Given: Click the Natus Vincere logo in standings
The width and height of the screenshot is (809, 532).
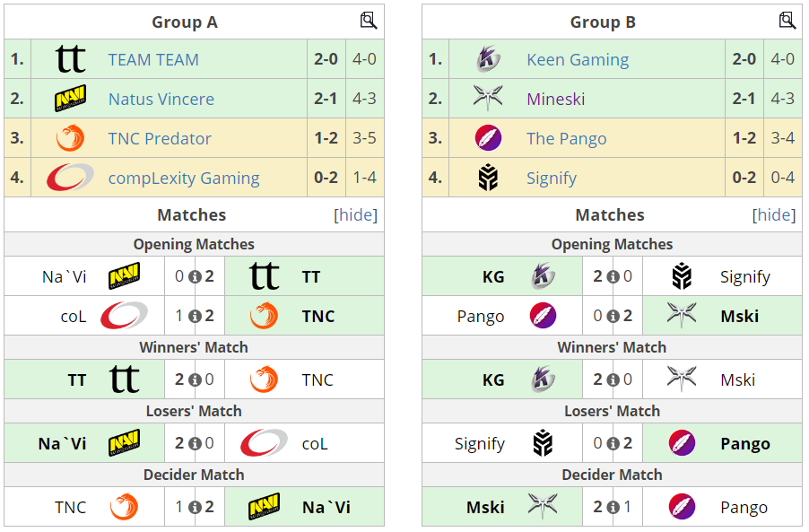Looking at the screenshot, I should [x=71, y=98].
